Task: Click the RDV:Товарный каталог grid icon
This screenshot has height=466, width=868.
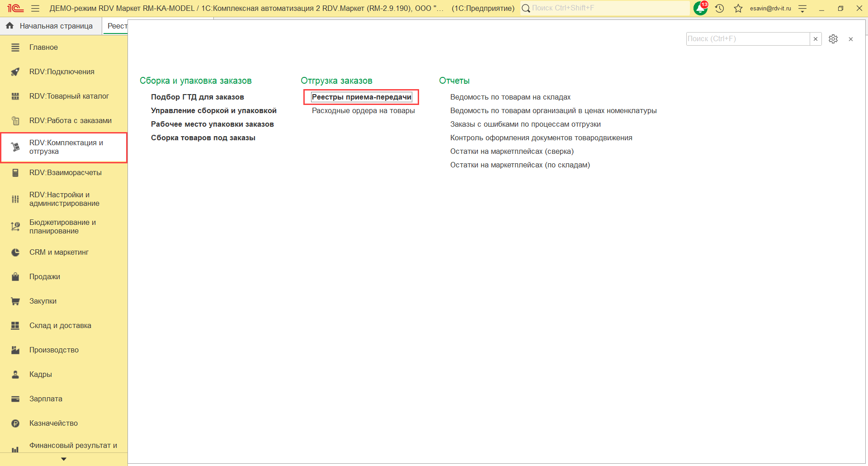Action: tap(15, 96)
